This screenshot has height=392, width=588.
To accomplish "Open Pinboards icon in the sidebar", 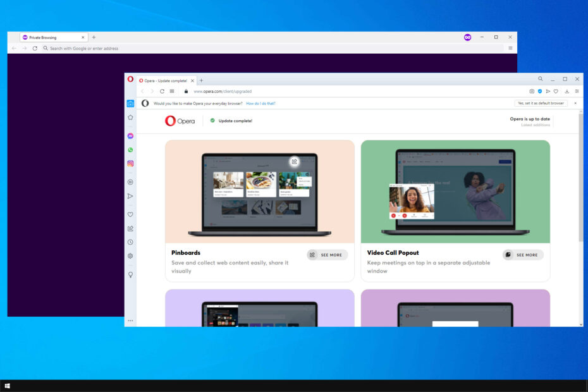I will coord(130,228).
